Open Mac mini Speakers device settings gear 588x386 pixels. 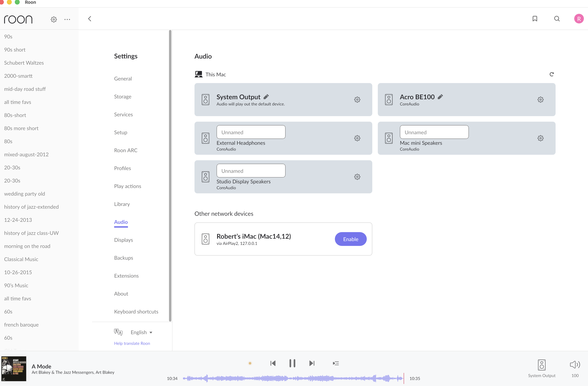541,138
